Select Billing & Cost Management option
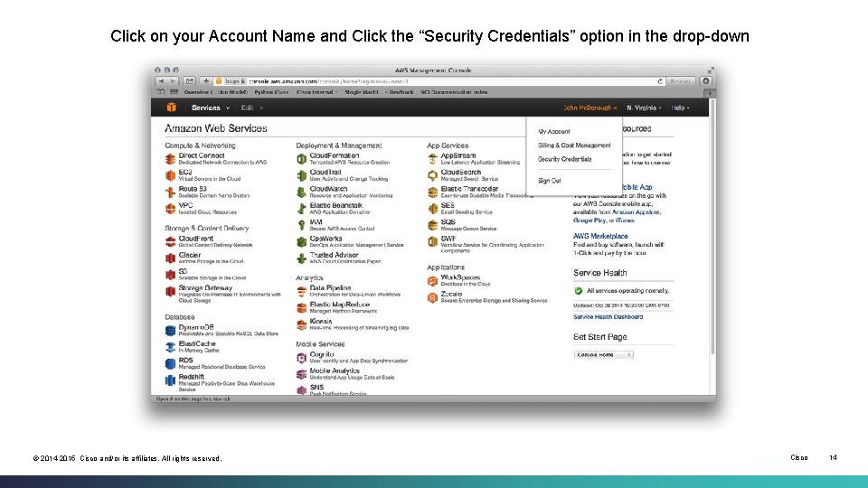This screenshot has height=488, width=868. (574, 145)
